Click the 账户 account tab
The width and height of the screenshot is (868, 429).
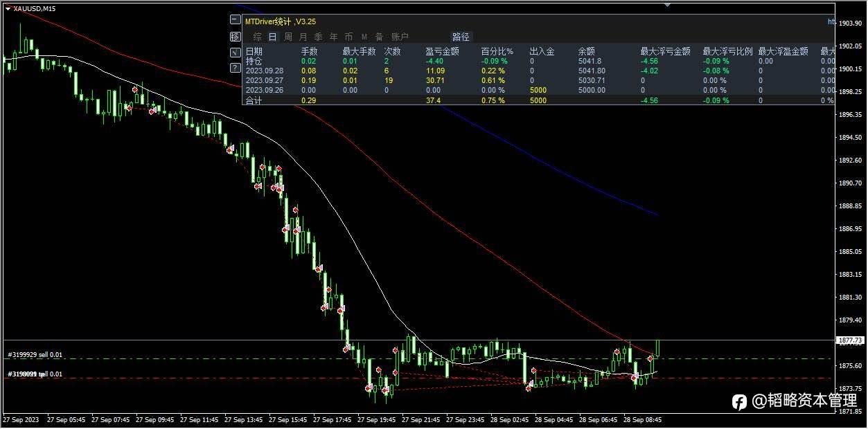[x=400, y=37]
